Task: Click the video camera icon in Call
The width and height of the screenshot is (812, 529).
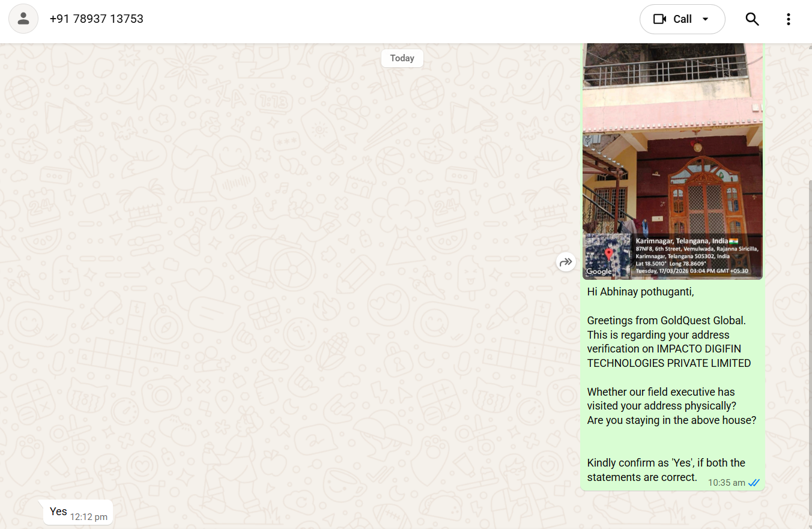Action: point(660,19)
